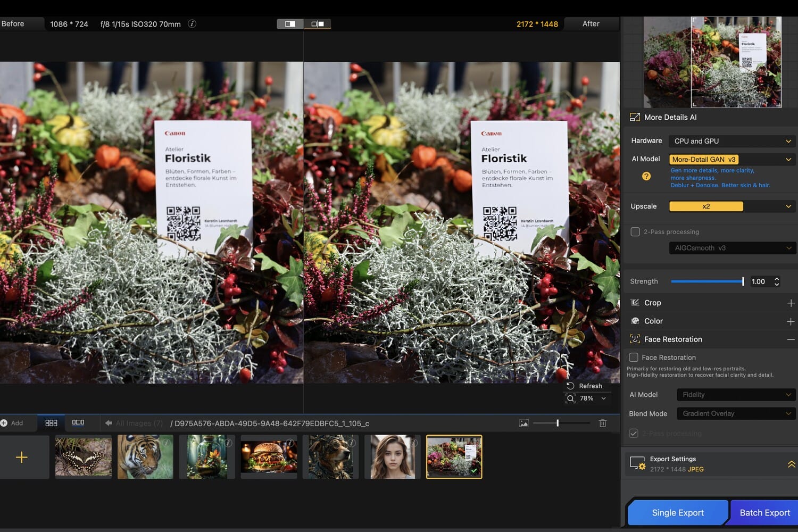Switch to filmstrip thumbnail layout

(78, 422)
